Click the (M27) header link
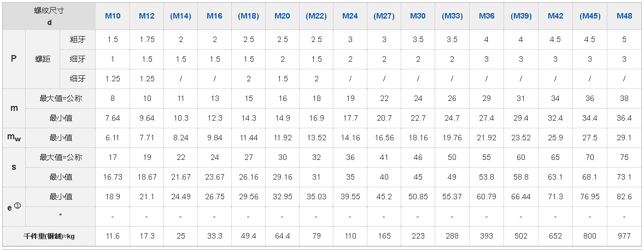This screenshot has height=250, width=644. [384, 16]
